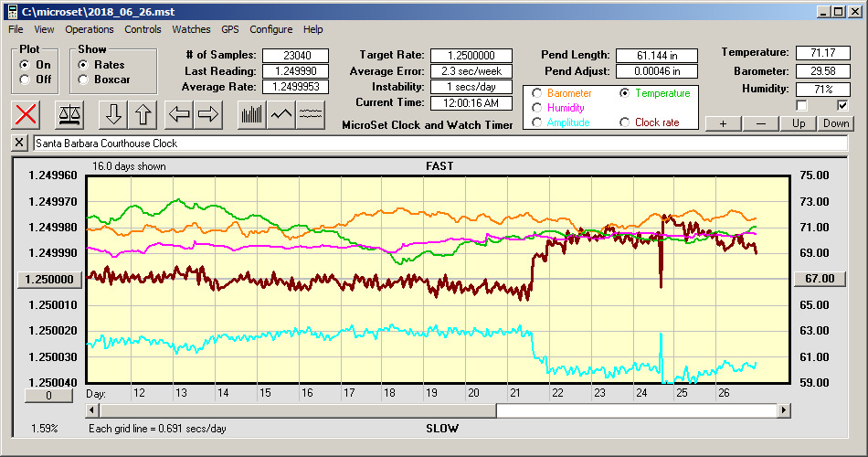
Task: Click the Instability value field
Action: click(x=471, y=87)
